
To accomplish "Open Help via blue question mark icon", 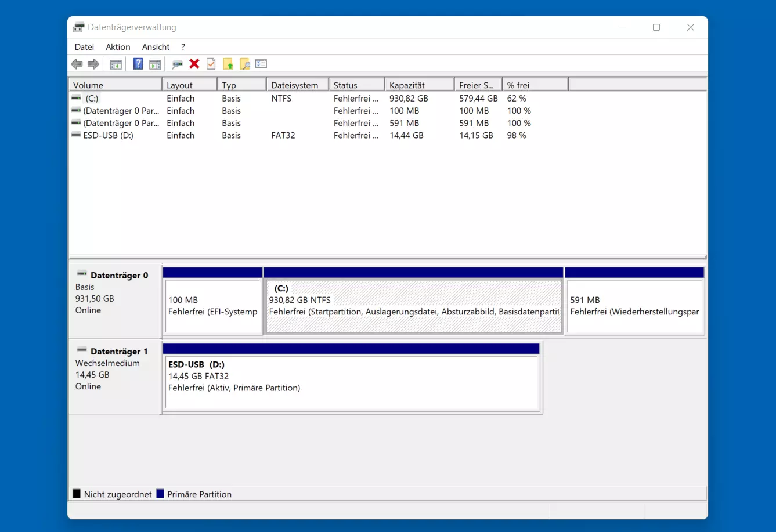I will (x=138, y=64).
